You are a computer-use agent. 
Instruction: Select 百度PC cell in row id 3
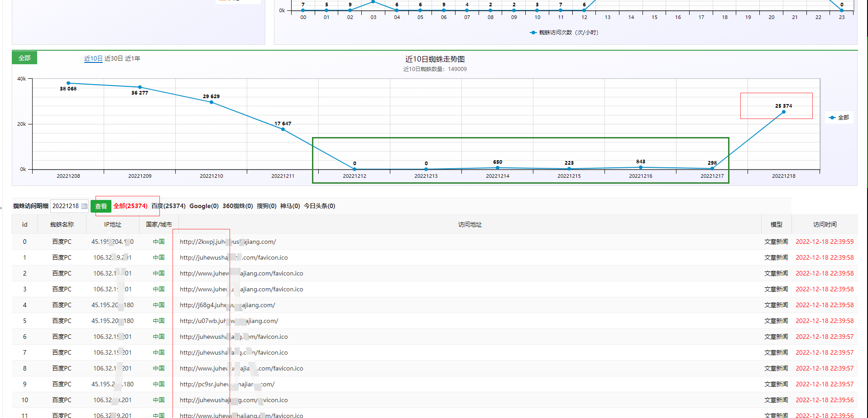click(x=62, y=289)
